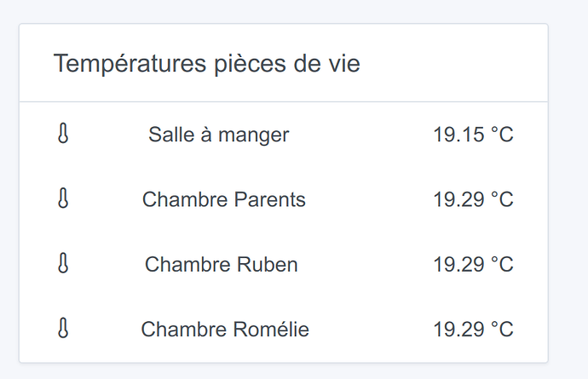Click the 19.29 number for Chambre Ruben
This screenshot has height=379, width=588.
pyautogui.click(x=458, y=264)
